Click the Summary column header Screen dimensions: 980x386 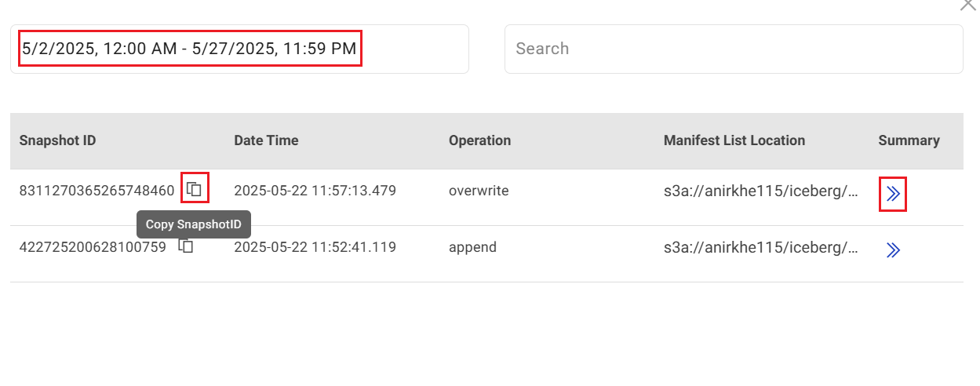909,140
